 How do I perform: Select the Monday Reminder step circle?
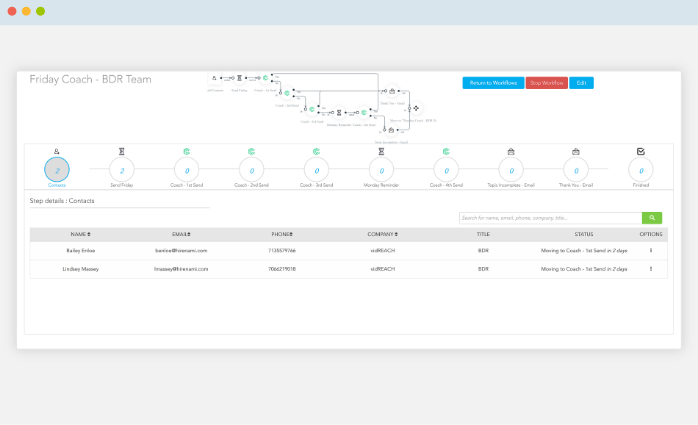pos(381,170)
